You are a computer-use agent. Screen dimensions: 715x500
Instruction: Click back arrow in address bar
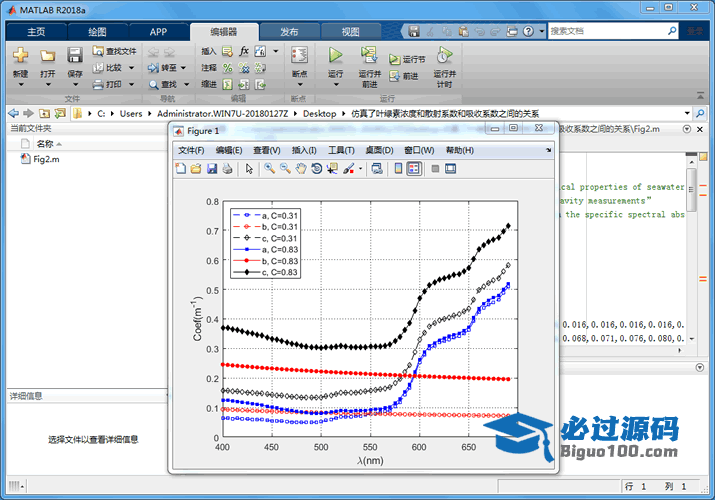[x=14, y=113]
